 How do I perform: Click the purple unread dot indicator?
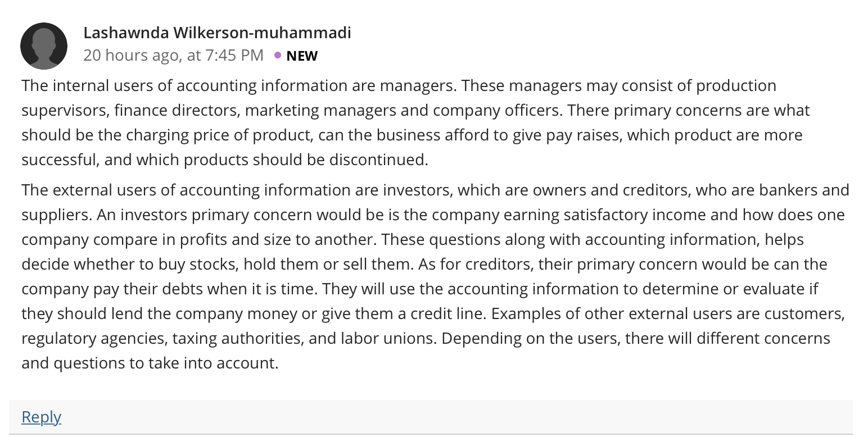tap(278, 55)
